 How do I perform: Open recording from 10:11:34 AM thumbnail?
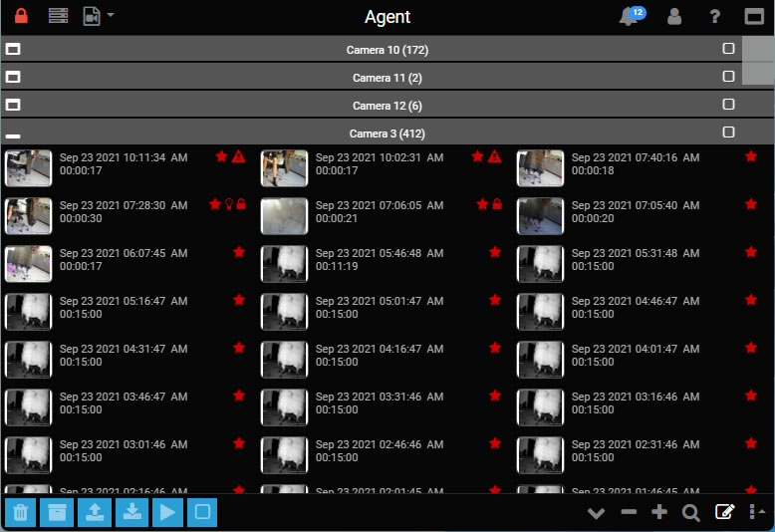[x=29, y=168]
